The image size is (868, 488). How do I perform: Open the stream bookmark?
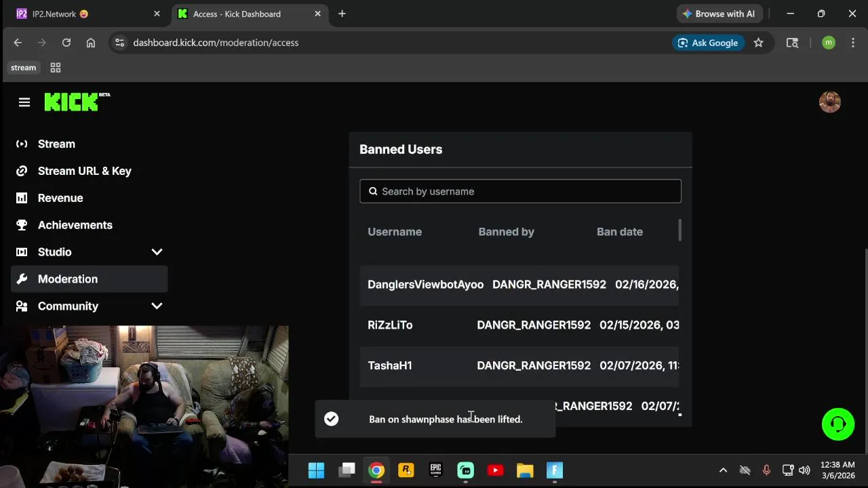tap(23, 68)
